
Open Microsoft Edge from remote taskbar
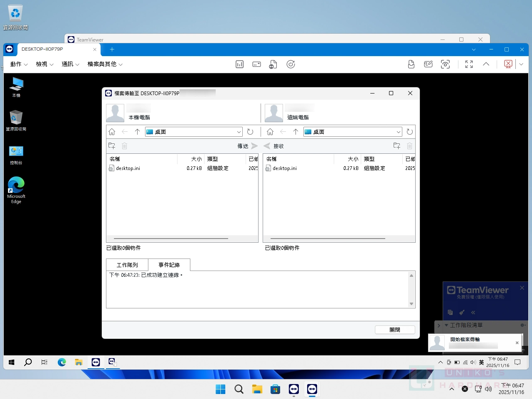coord(62,362)
